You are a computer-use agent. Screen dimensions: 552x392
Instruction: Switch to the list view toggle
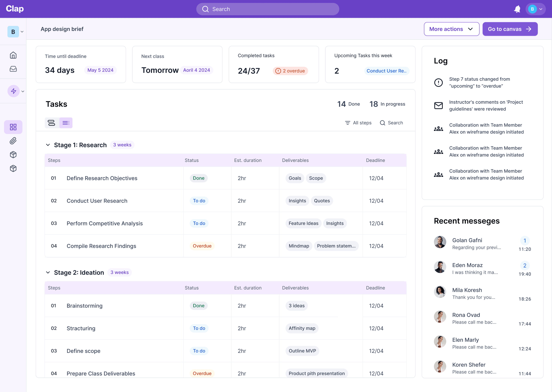(66, 123)
